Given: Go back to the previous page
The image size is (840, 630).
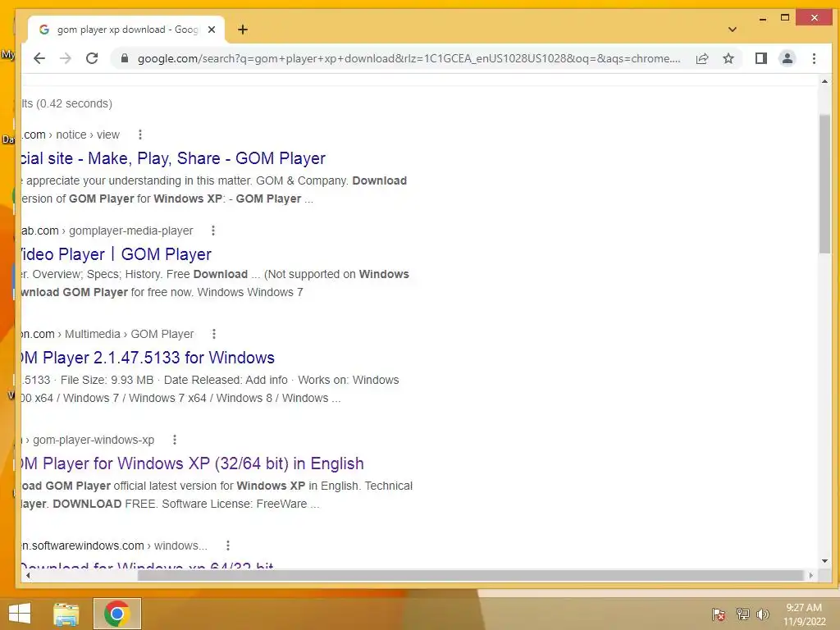Looking at the screenshot, I should coord(39,58).
